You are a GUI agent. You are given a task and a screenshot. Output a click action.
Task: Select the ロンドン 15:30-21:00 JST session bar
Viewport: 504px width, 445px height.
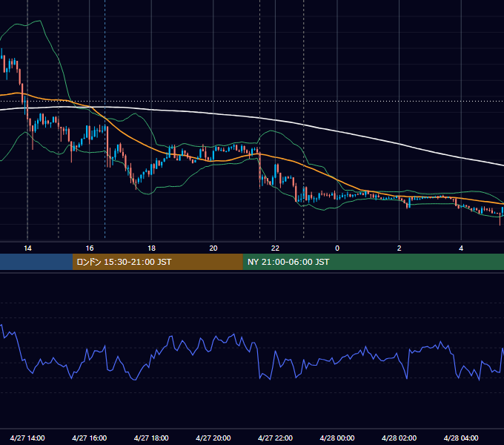[157, 262]
